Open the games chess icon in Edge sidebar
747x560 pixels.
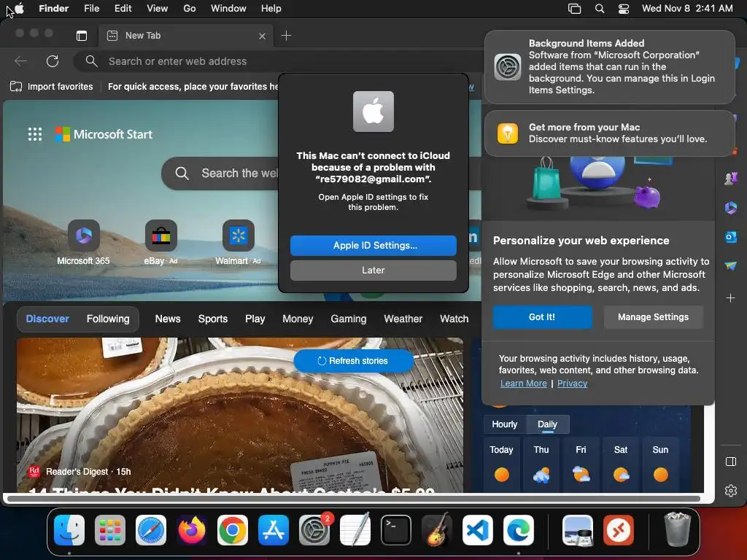[x=731, y=179]
